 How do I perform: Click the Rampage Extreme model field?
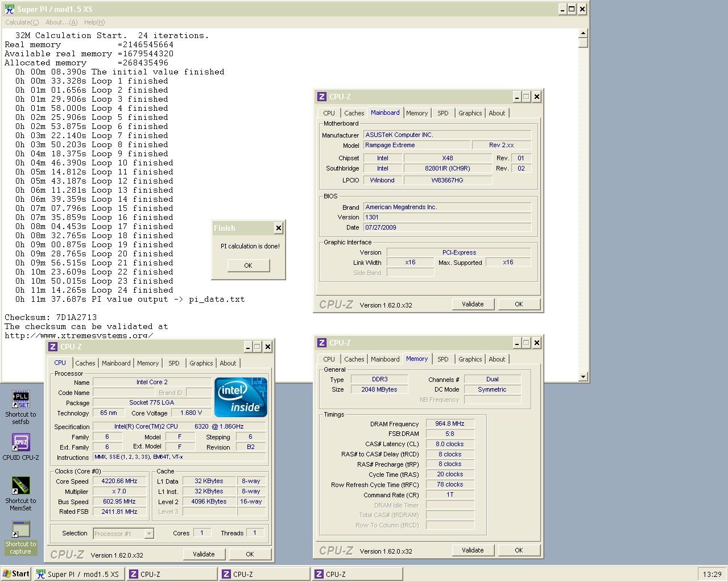click(x=417, y=145)
